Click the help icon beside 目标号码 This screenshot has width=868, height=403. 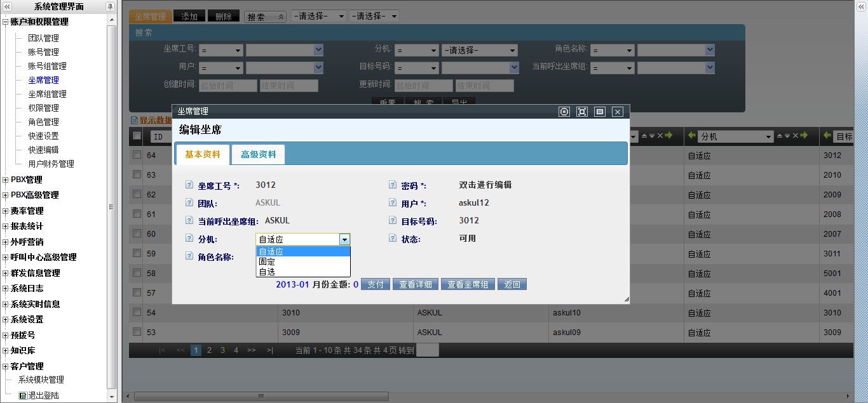pos(393,221)
